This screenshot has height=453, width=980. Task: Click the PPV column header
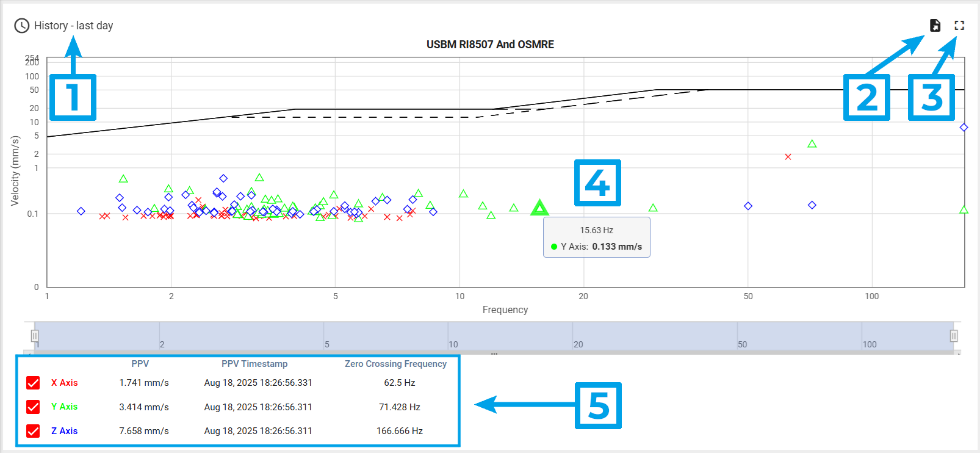[x=140, y=364]
